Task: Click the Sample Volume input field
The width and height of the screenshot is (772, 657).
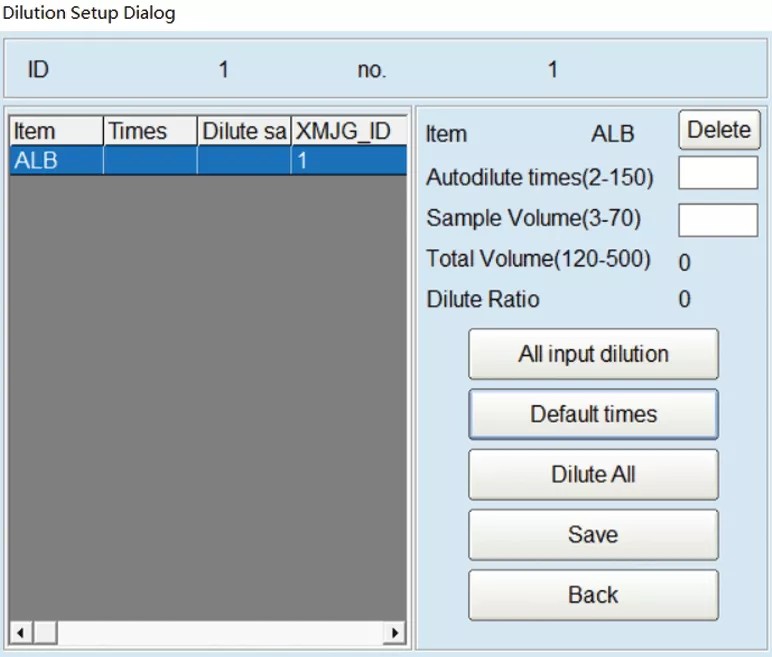Action: (718, 220)
